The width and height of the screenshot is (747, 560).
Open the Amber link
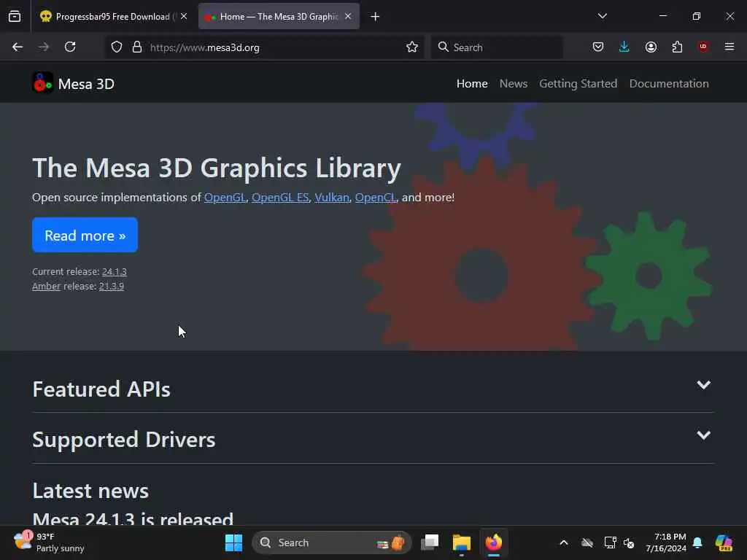coord(46,286)
